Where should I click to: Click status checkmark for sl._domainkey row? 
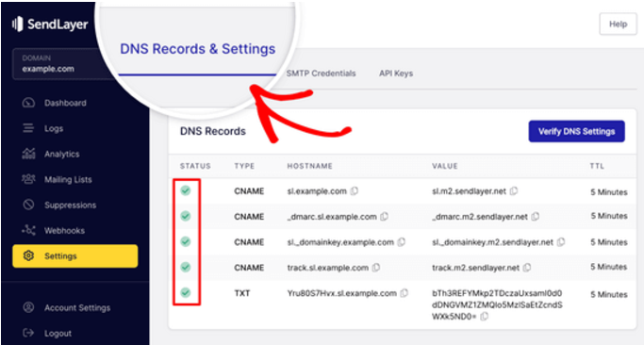tap(186, 241)
